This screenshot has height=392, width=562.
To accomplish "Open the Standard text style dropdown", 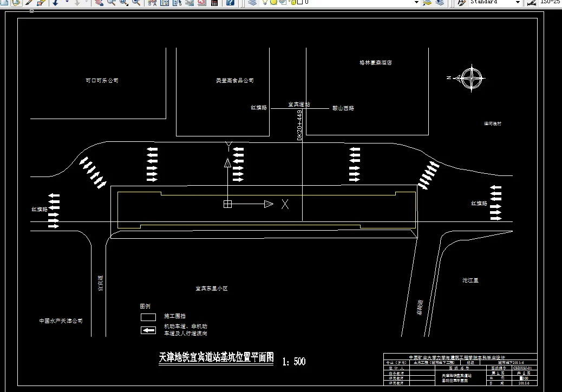I will tap(518, 2).
